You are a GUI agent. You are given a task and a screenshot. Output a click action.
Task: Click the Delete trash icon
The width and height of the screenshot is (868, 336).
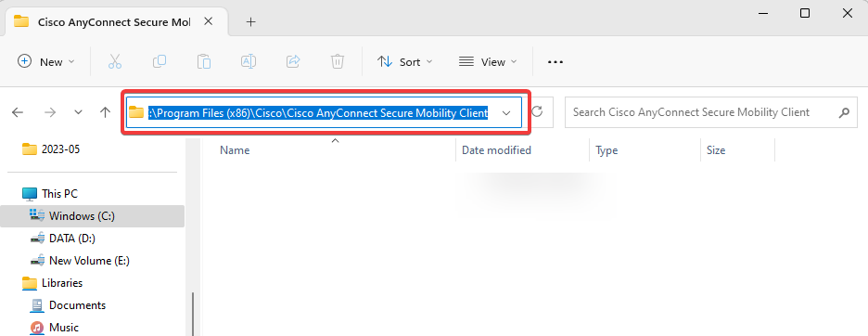click(338, 61)
